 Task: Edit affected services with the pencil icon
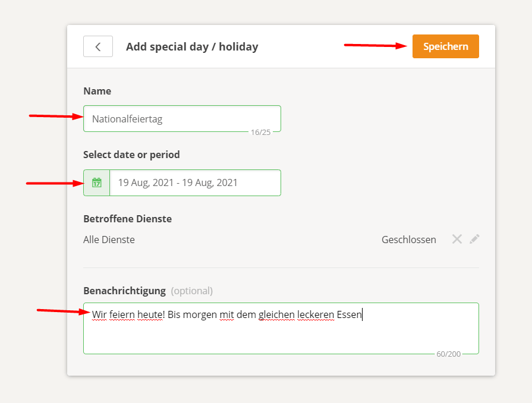[x=474, y=239]
